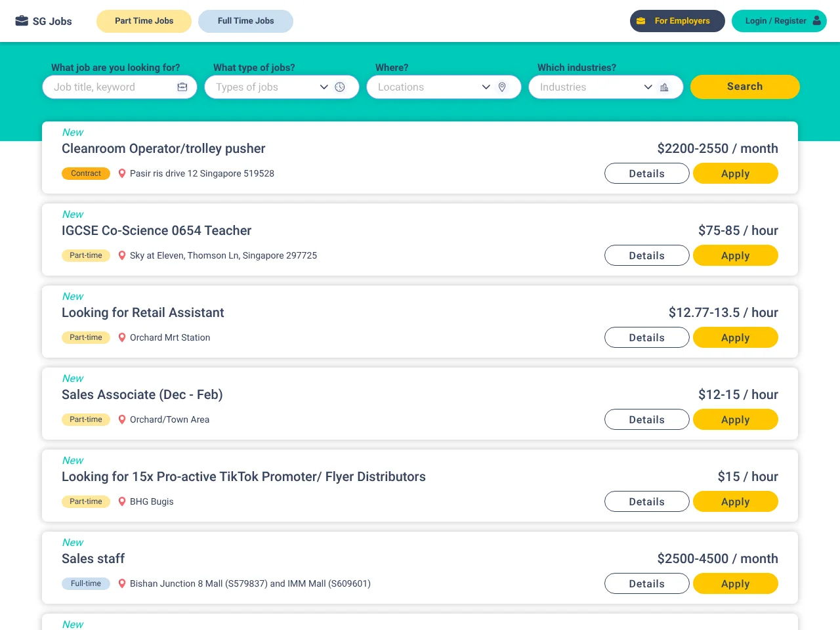Click the $2500-4500 / month salary text
840x630 pixels.
717,558
